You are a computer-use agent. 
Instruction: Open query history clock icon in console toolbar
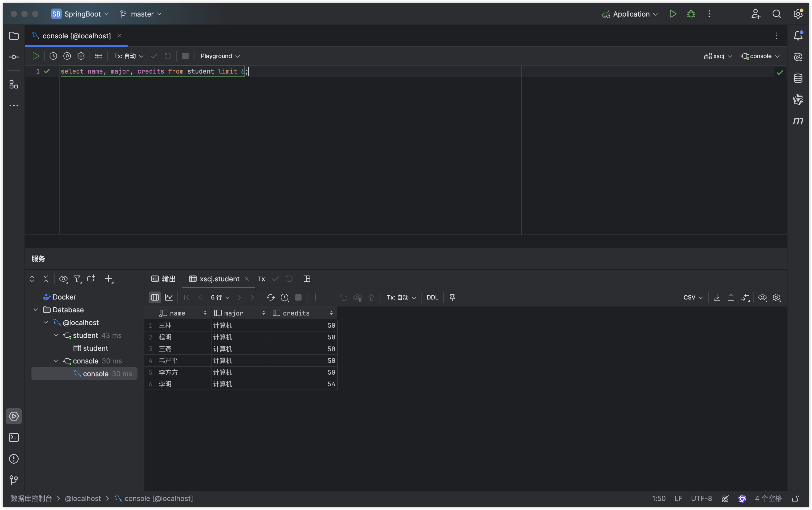pos(53,56)
